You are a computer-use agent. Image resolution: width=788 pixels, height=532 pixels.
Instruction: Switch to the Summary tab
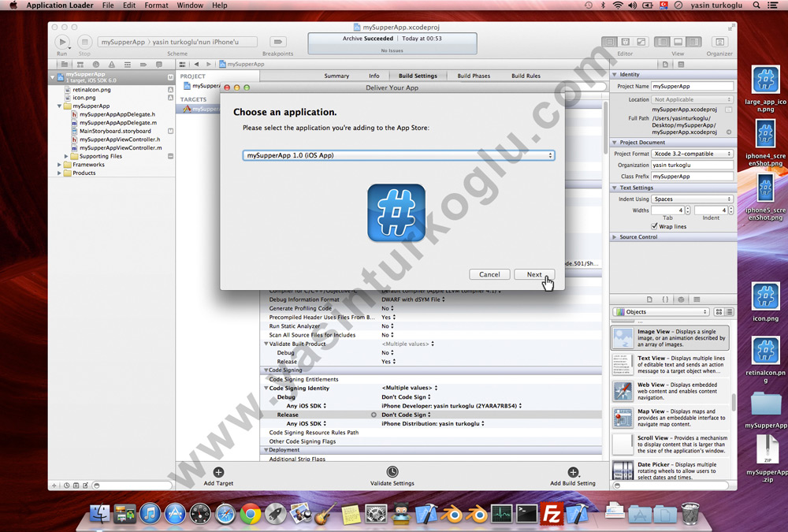(336, 76)
